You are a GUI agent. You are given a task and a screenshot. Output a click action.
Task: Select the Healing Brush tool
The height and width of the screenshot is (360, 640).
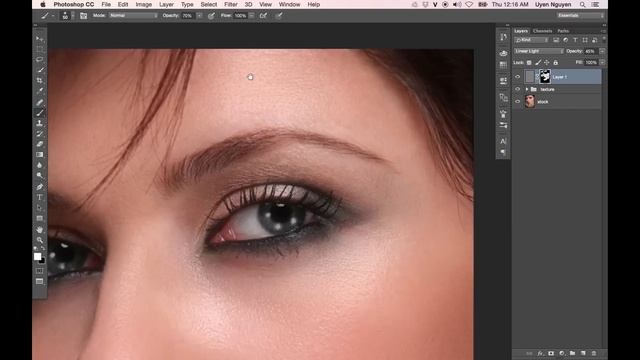(x=40, y=102)
